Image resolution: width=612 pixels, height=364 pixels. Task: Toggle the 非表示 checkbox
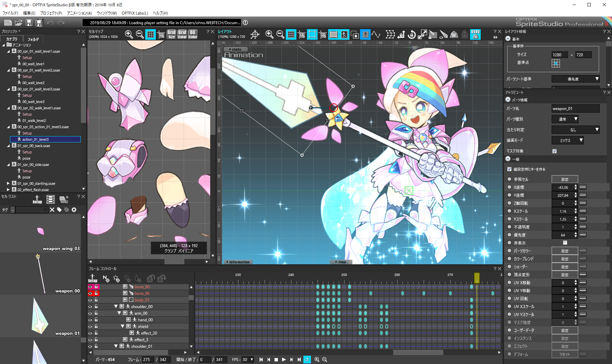pos(565,243)
